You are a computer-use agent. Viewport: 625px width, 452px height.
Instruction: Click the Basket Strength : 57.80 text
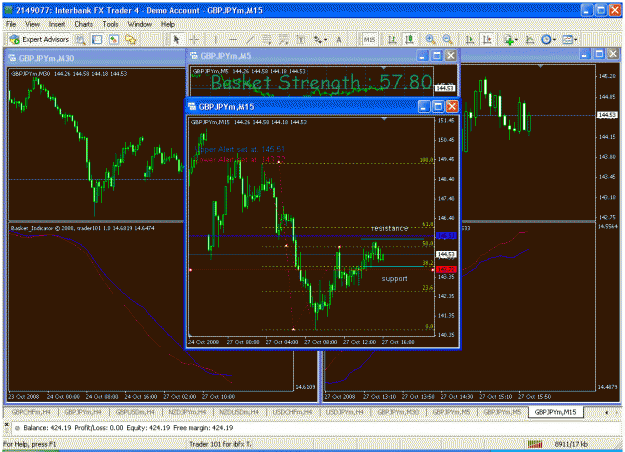point(321,82)
